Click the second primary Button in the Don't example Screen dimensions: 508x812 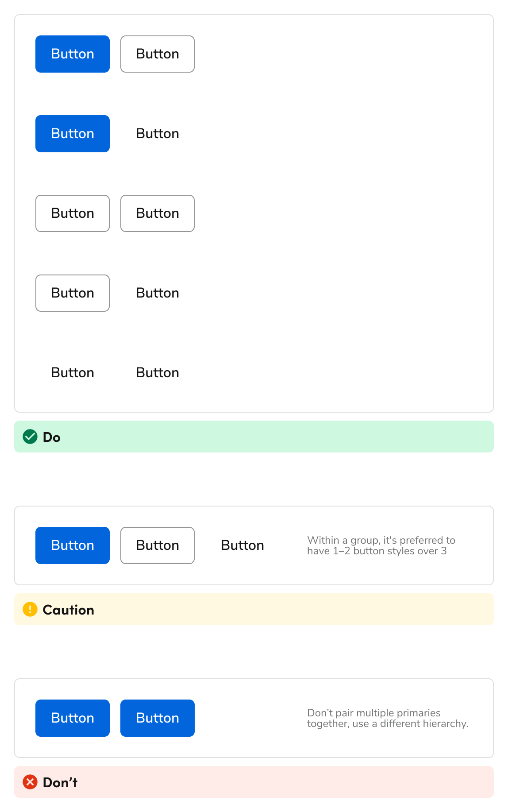tap(157, 718)
